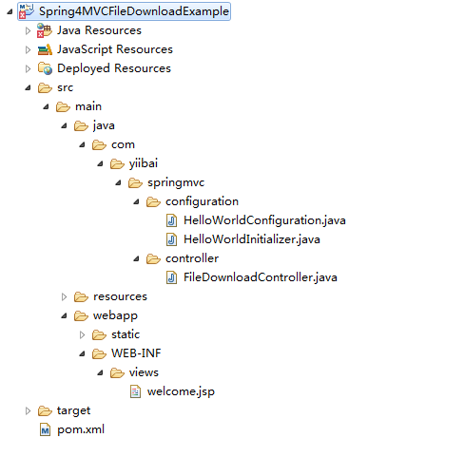Click the welcome.jsp file icon
This screenshot has width=465, height=476.
(x=135, y=391)
